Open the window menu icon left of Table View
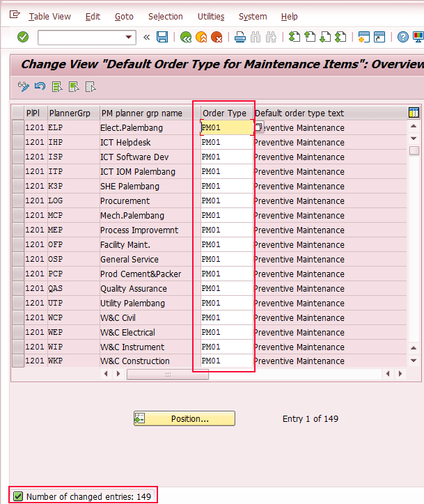The height and width of the screenshot is (504, 424). 15,15
